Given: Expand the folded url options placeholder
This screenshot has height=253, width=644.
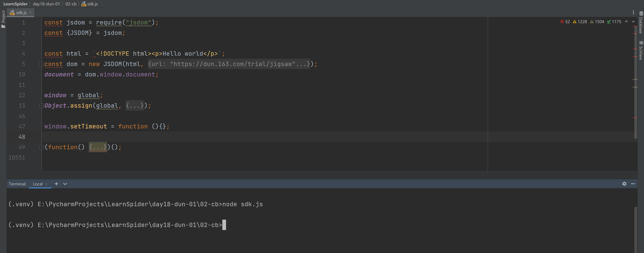Looking at the screenshot, I should click(229, 64).
